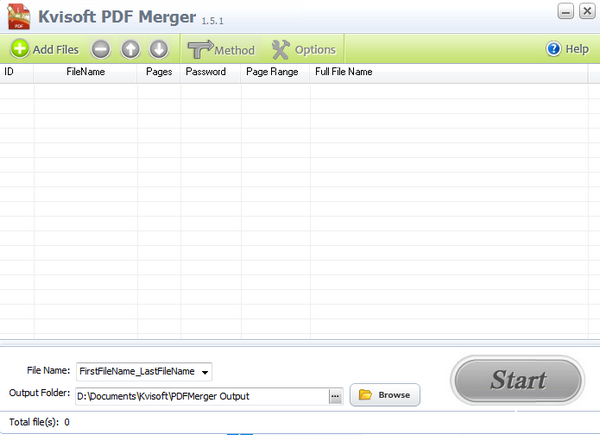
Task: Move file up with the up arrow icon
Action: [130, 49]
